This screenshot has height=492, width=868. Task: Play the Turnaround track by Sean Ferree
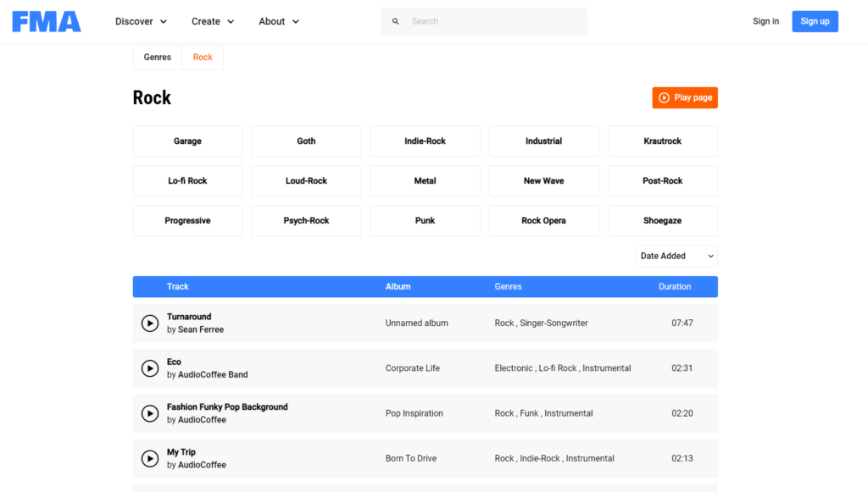(150, 323)
